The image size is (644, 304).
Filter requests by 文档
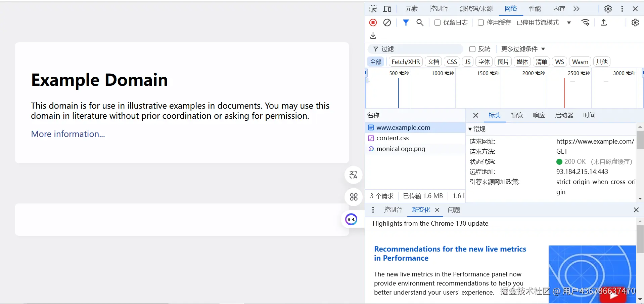pyautogui.click(x=433, y=62)
